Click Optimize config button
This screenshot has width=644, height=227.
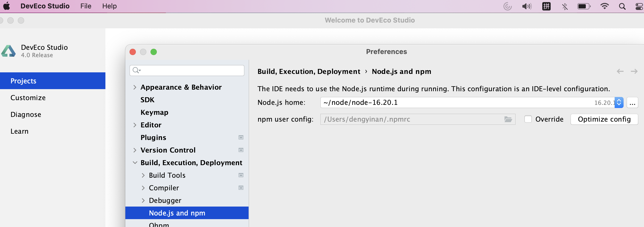click(x=604, y=119)
